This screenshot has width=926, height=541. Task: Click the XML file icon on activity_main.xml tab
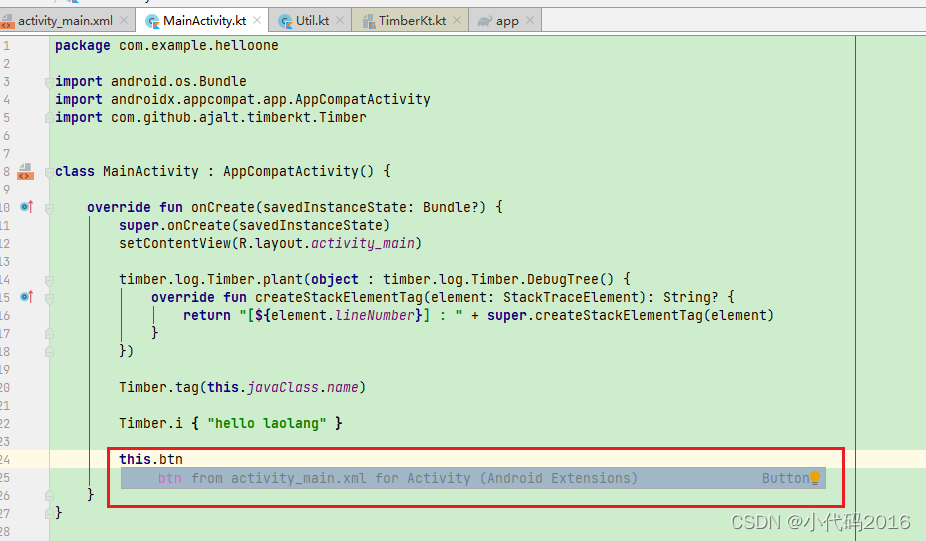click(7, 22)
